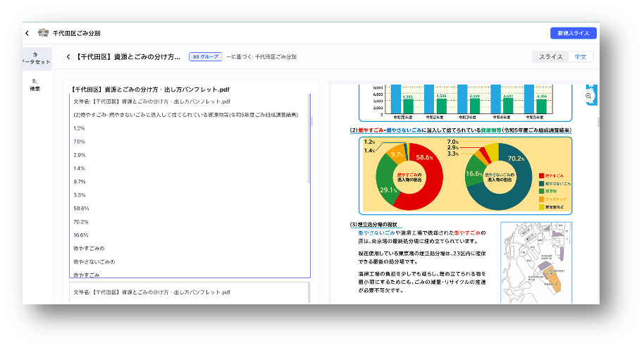This screenshot has height=348, width=644.
Task: Click the に基づく: 千代田区ごみ分別 link text
Action: [x=261, y=56]
